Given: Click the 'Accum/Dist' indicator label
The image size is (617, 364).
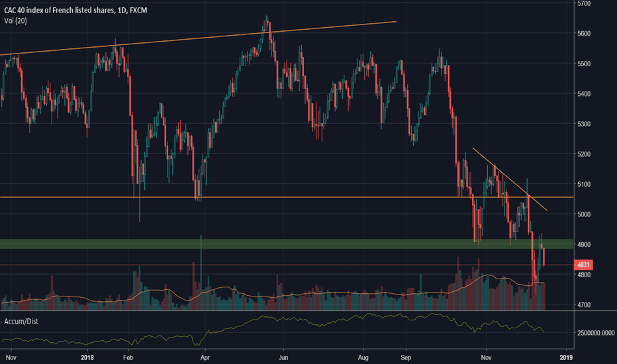Looking at the screenshot, I should pos(21,322).
